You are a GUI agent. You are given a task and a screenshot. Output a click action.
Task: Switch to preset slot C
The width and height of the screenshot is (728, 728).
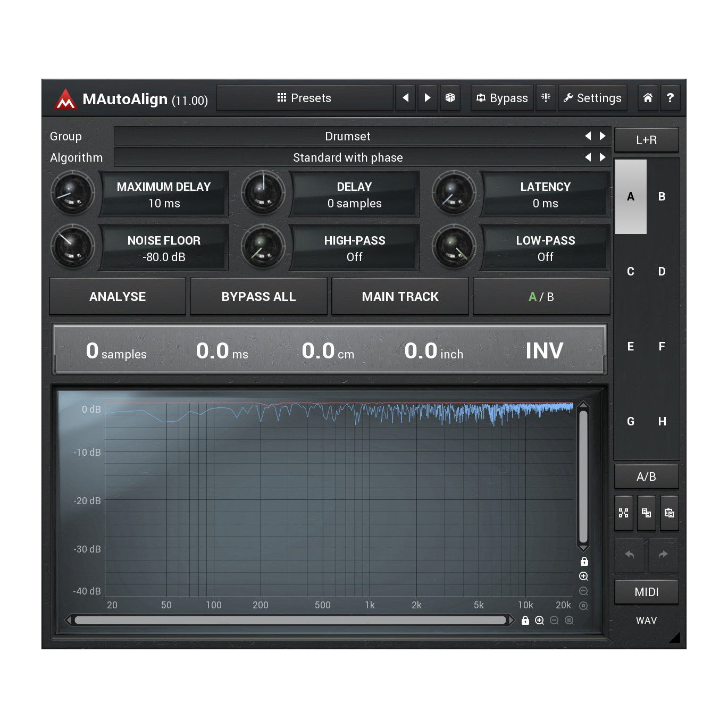(631, 272)
